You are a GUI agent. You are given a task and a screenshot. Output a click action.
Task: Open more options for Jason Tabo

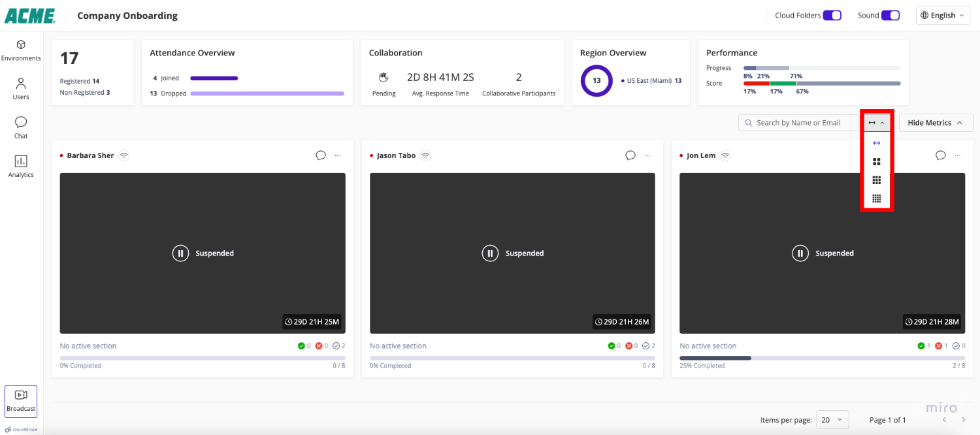[647, 155]
